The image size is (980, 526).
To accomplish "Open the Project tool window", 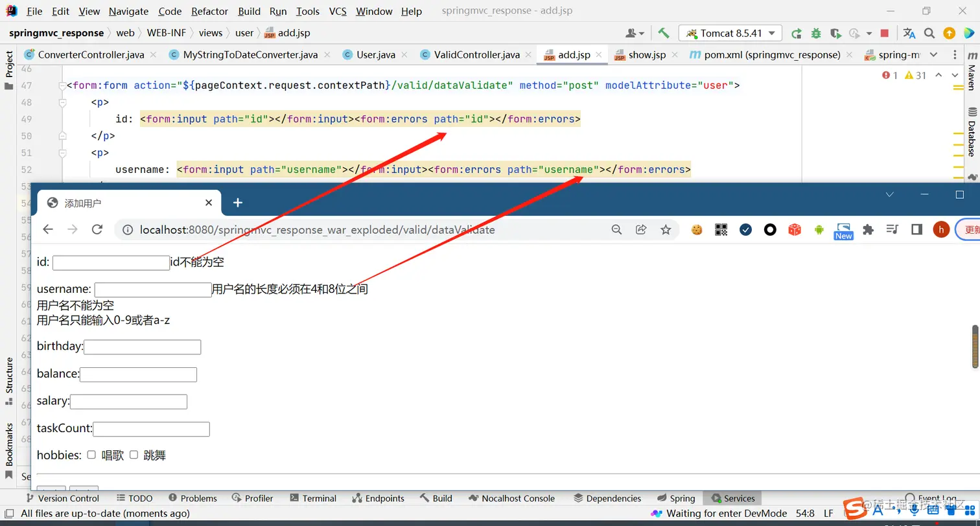I will (x=9, y=71).
